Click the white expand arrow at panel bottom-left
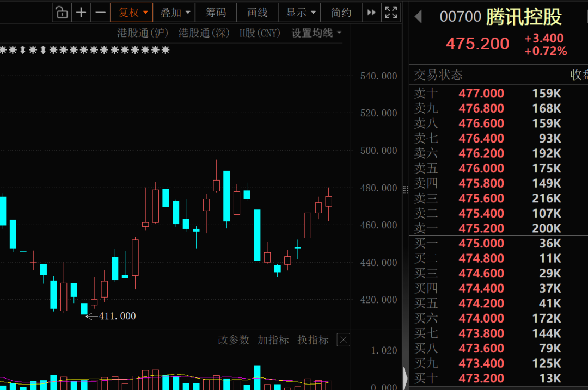 click(x=406, y=379)
